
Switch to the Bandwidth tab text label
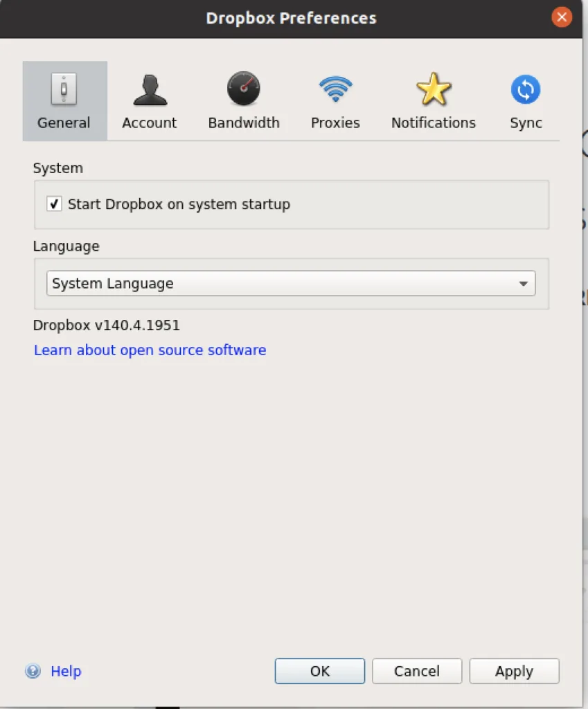pyautogui.click(x=244, y=123)
